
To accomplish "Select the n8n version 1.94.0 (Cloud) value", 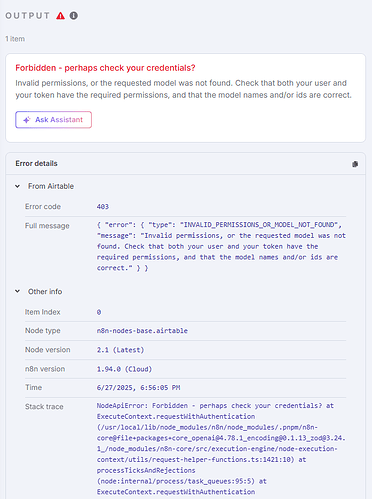I will tap(124, 369).
